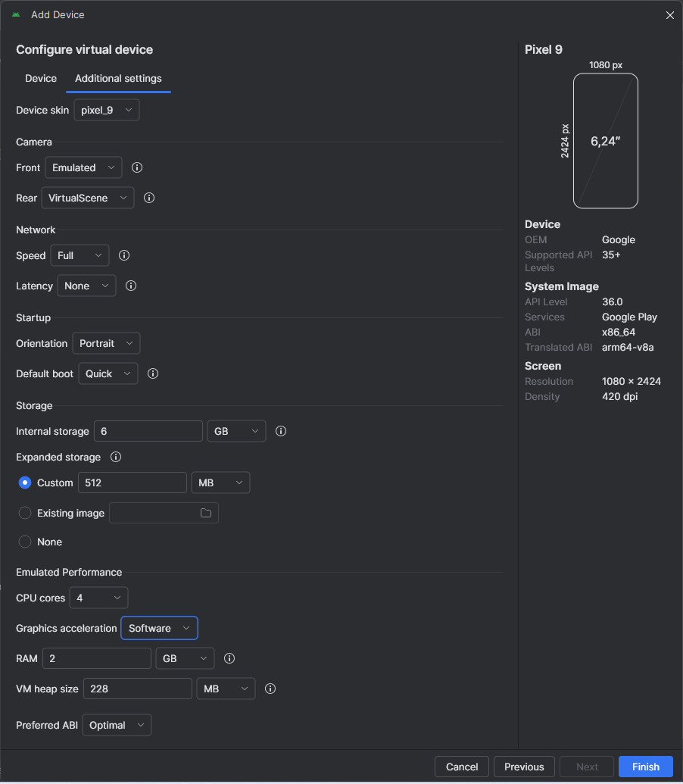Click the Cancel button
Image resolution: width=683 pixels, height=784 pixels.
click(x=462, y=767)
